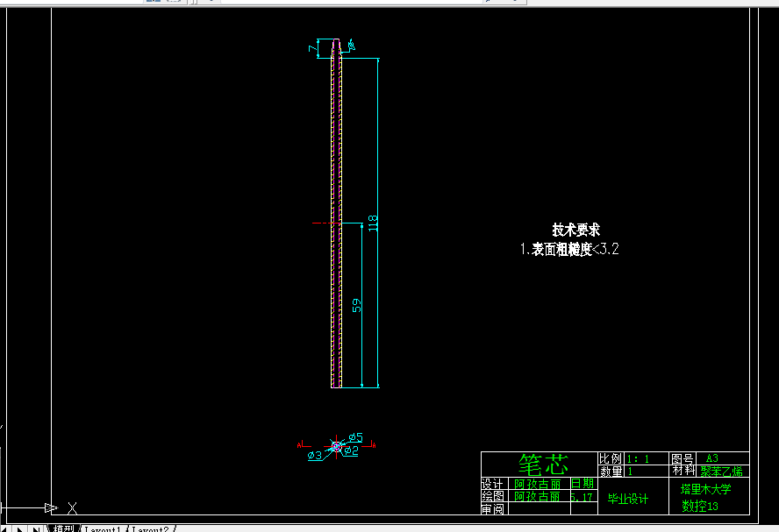Click the UCS X-axis arrow icon
The image size is (779, 532).
click(51, 507)
